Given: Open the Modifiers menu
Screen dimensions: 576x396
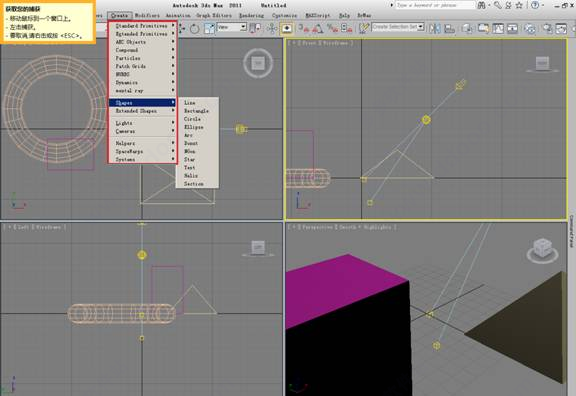Looking at the screenshot, I should [x=147, y=15].
